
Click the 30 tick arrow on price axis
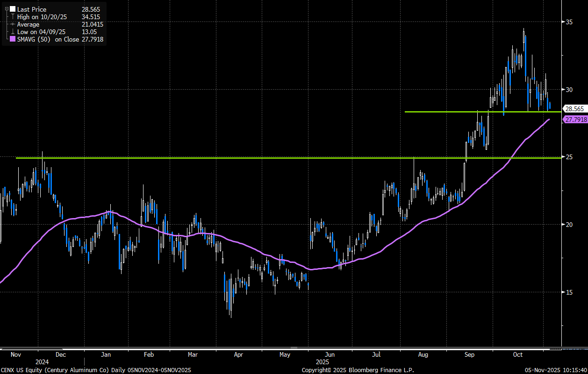click(562, 89)
